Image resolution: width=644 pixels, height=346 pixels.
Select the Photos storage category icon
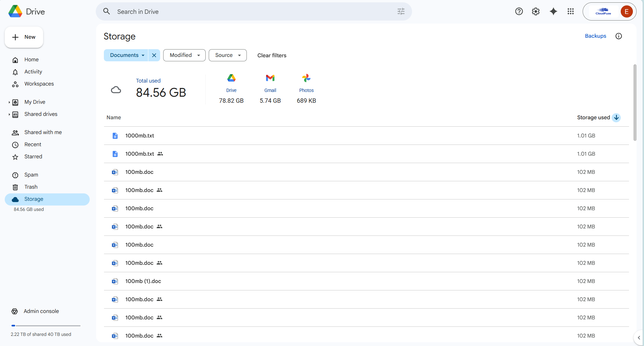click(x=306, y=78)
